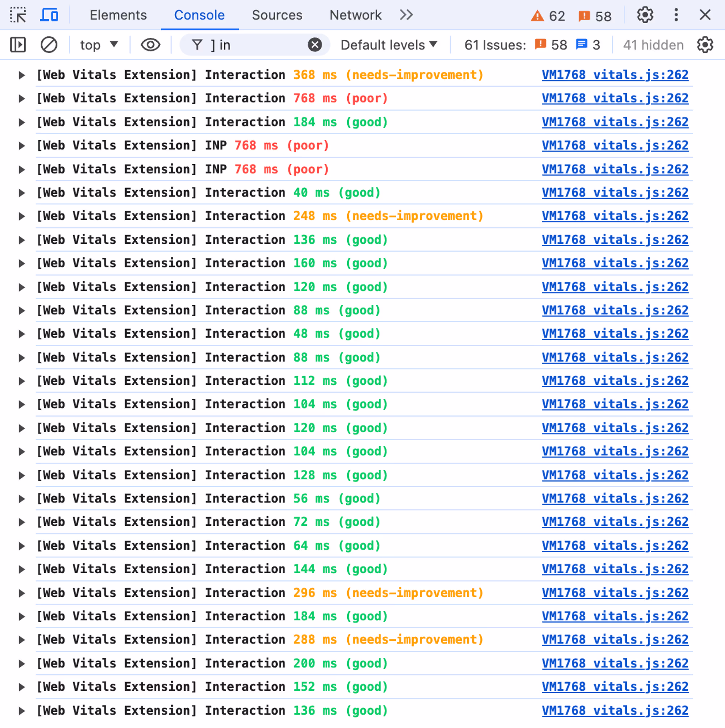Expand the Interaction 288 ms entry

pyautogui.click(x=22, y=640)
